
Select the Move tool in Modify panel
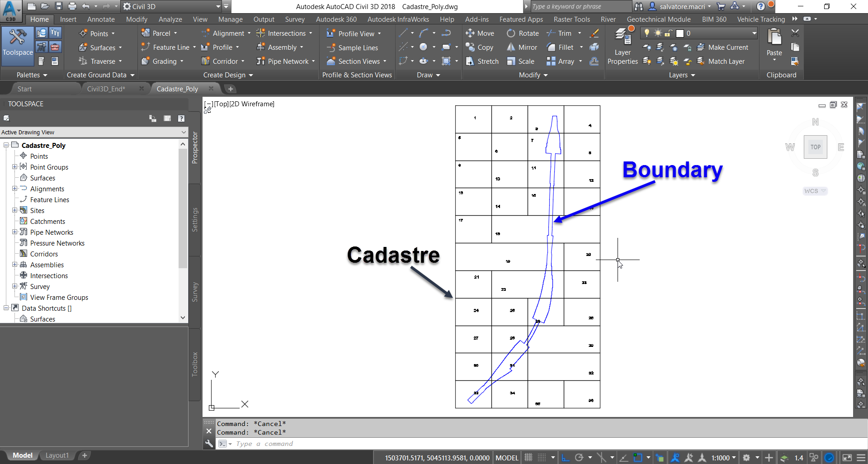(480, 33)
